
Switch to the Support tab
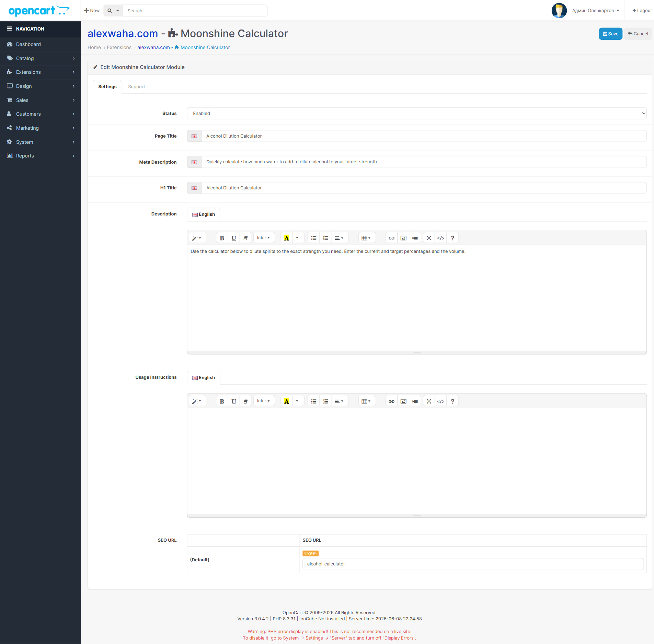pyautogui.click(x=137, y=87)
